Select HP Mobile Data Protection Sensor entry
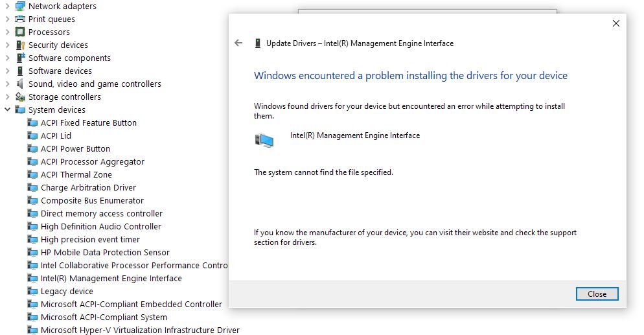The image size is (644, 335). pyautogui.click(x=105, y=253)
